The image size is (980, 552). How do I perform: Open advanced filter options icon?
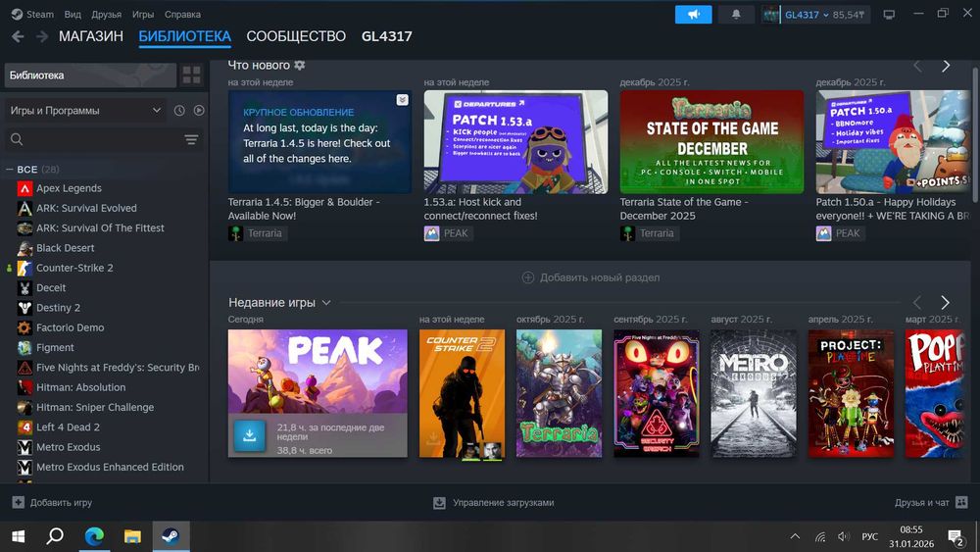pos(191,139)
